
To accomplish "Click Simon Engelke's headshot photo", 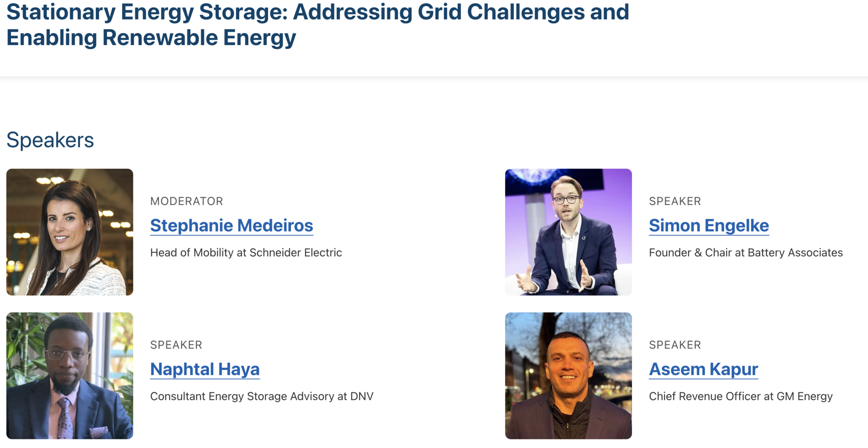I will click(568, 232).
